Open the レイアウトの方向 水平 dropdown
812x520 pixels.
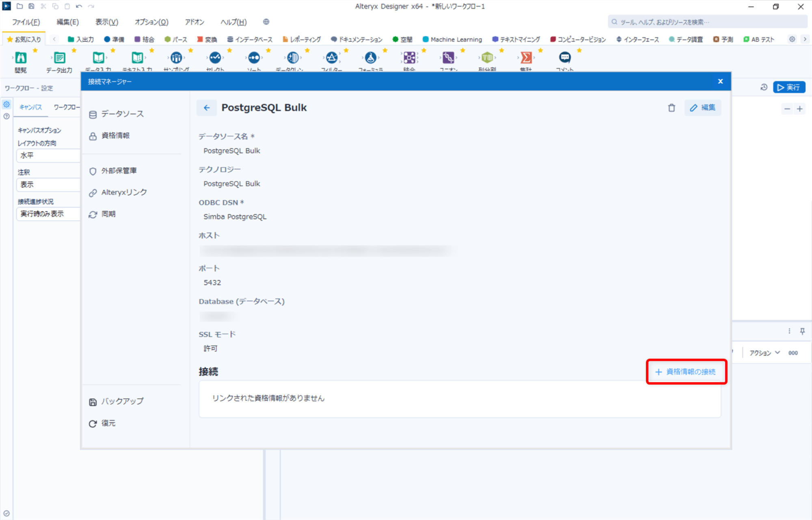48,155
